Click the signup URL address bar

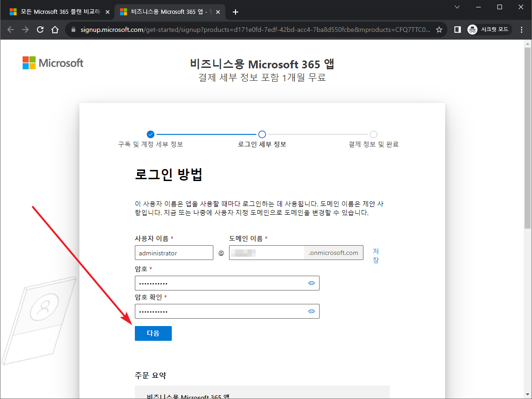255,30
